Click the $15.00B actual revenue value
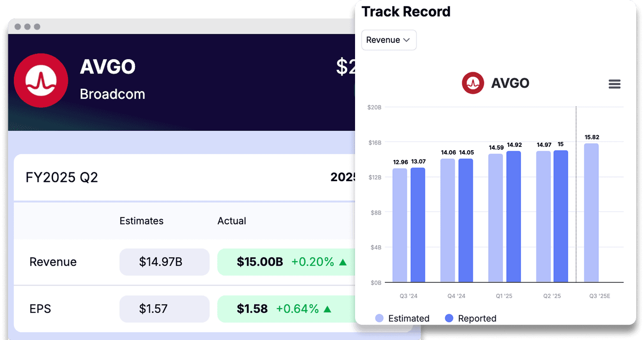Screen dimensions: 644x340 tap(260, 262)
